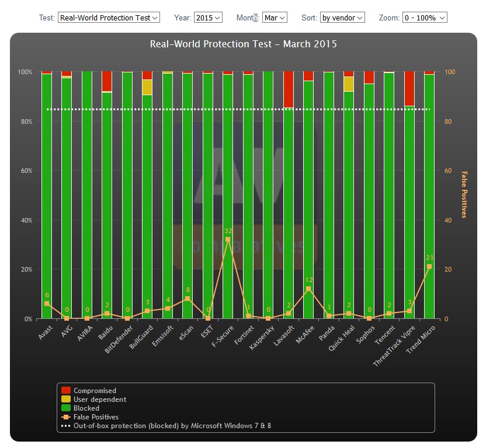This screenshot has height=448, width=493.
Task: Click the Out-of-box protection by Microsoft legend label
Action: click(x=172, y=426)
